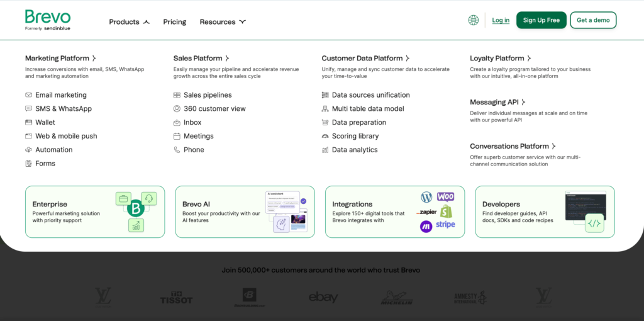This screenshot has width=644, height=321.
Task: Click the Sign Up Free button
Action: pos(541,20)
